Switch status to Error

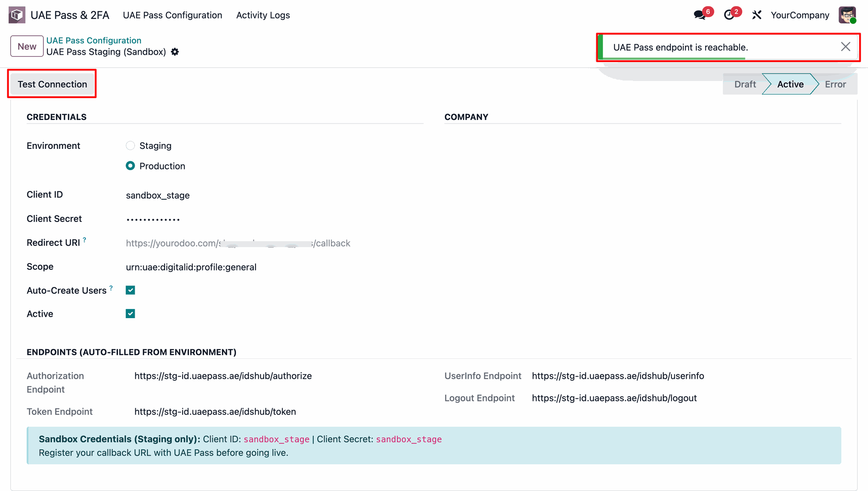pyautogui.click(x=835, y=84)
